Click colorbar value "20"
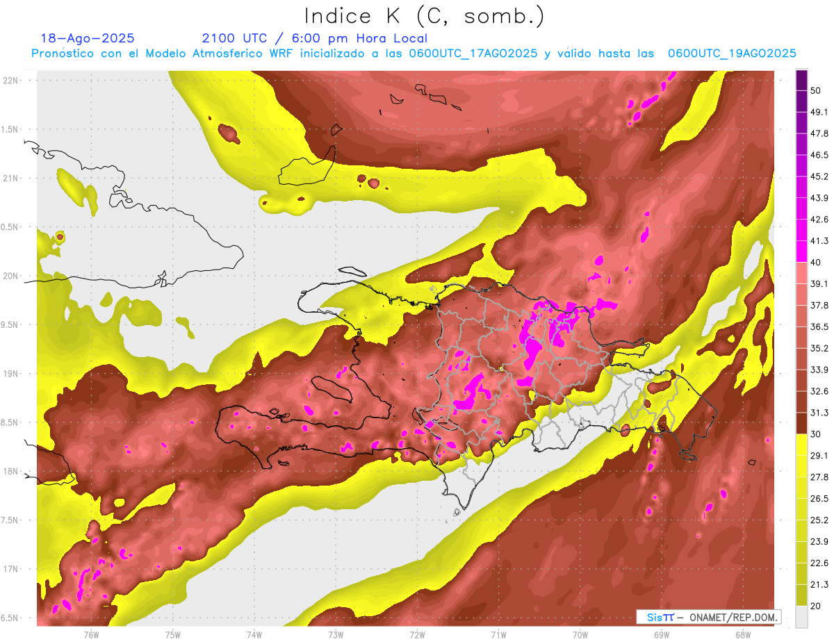Image resolution: width=834 pixels, height=644 pixels. point(816,606)
